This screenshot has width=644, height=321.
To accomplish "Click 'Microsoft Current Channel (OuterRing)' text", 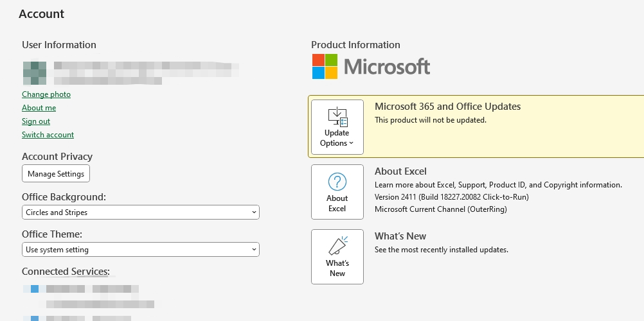I will 441,209.
